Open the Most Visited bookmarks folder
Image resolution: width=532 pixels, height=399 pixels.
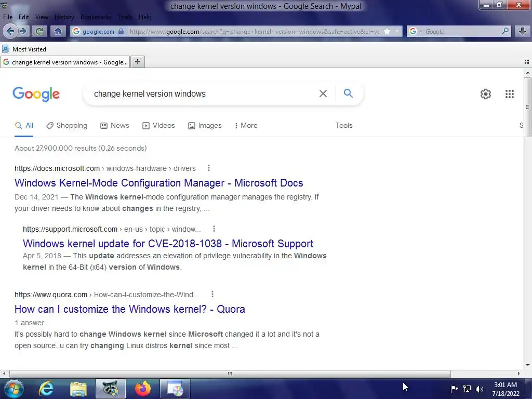coord(24,49)
